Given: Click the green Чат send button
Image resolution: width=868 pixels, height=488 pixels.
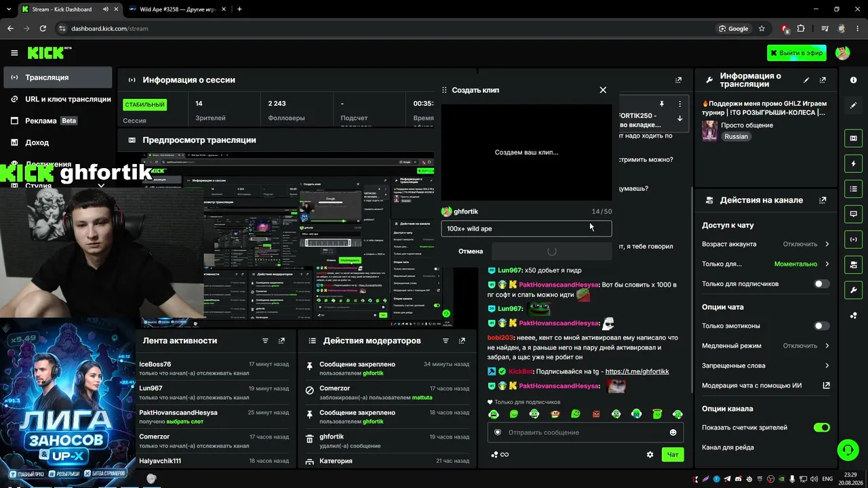Looking at the screenshot, I should 673,455.
